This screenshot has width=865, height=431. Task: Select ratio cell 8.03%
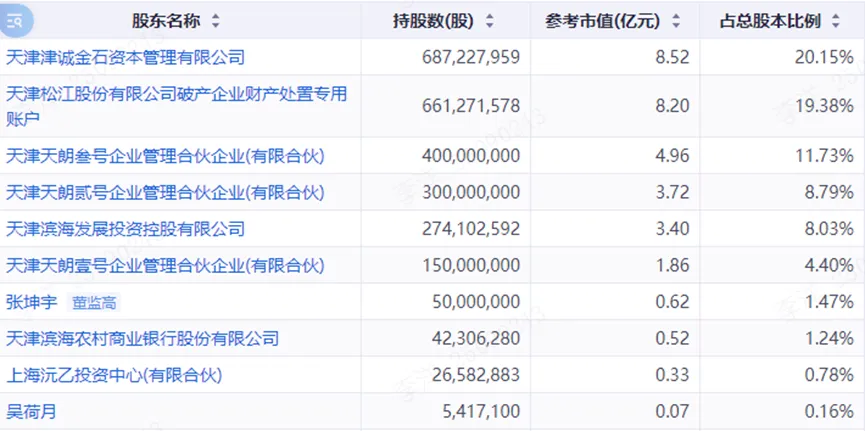tap(829, 228)
